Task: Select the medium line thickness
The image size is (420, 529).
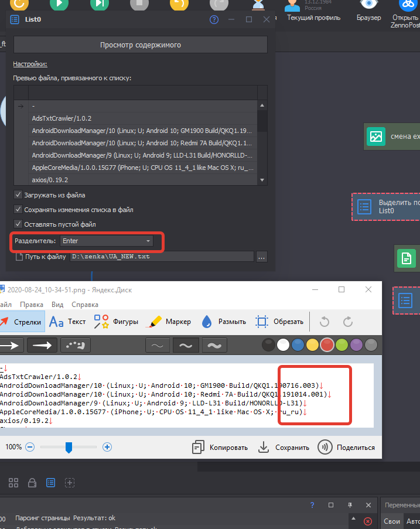Action: click(x=186, y=346)
